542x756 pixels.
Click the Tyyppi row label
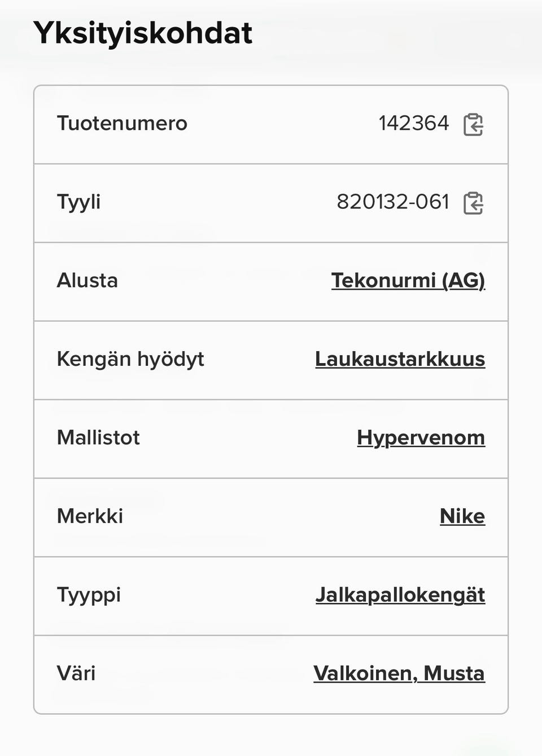89,595
